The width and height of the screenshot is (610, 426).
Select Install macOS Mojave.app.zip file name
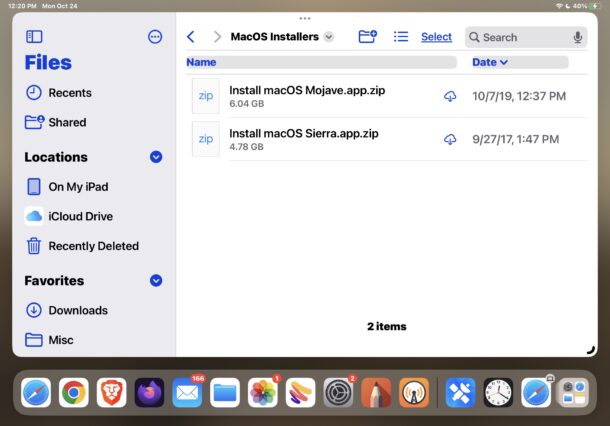[x=307, y=90]
